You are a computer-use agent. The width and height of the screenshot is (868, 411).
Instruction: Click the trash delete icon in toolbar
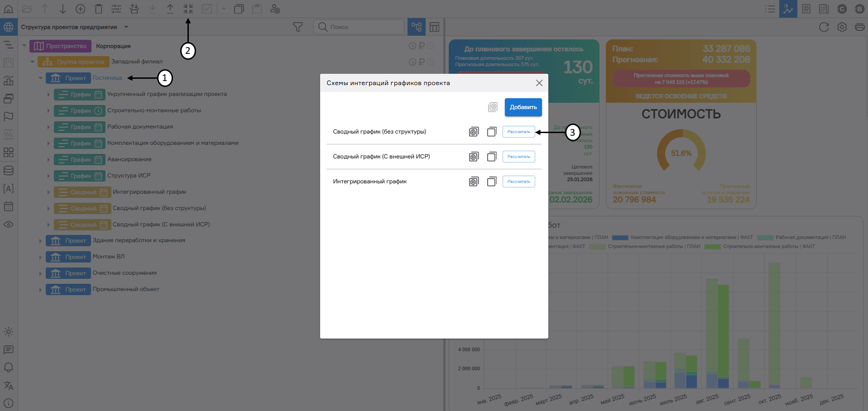pos(98,9)
